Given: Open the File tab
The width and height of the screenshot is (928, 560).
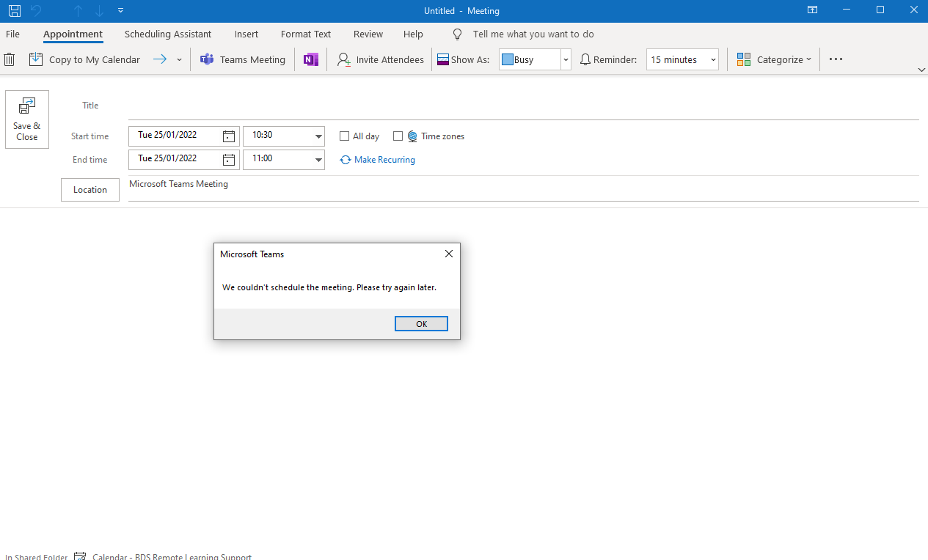Looking at the screenshot, I should coord(12,34).
